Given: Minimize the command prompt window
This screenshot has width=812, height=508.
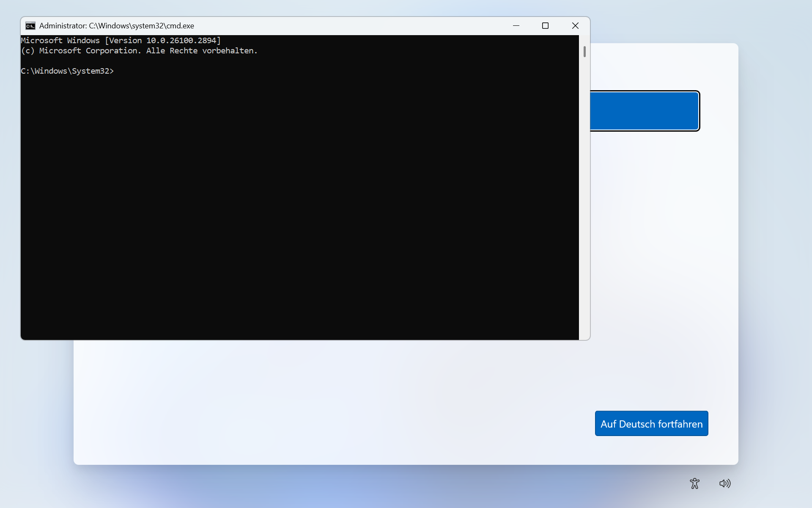Looking at the screenshot, I should (x=516, y=26).
